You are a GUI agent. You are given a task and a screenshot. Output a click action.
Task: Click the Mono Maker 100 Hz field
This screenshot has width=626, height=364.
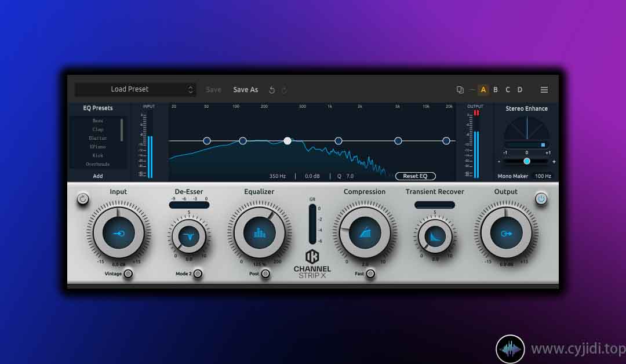(543, 176)
